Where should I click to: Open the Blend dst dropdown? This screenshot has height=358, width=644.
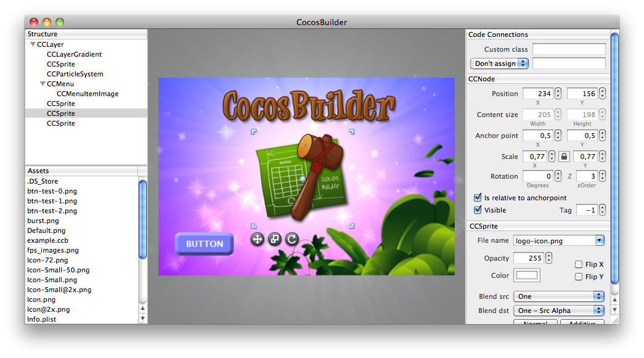559,311
